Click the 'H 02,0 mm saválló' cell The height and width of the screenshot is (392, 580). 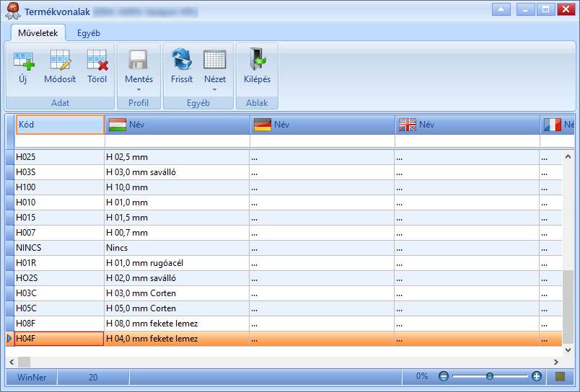pos(177,278)
